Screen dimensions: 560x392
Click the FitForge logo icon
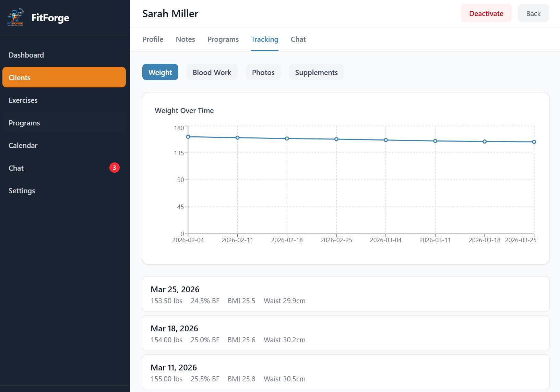tap(15, 17)
